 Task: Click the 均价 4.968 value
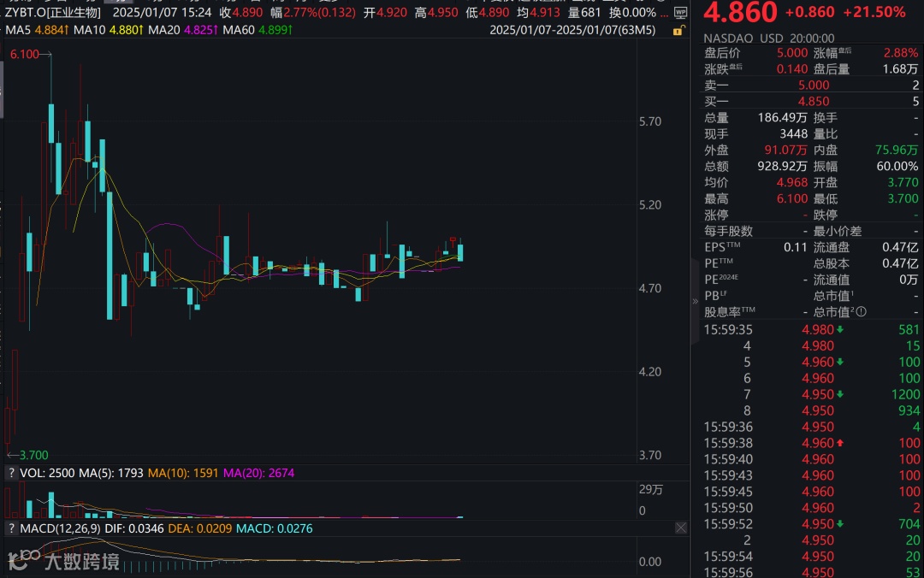coord(792,182)
